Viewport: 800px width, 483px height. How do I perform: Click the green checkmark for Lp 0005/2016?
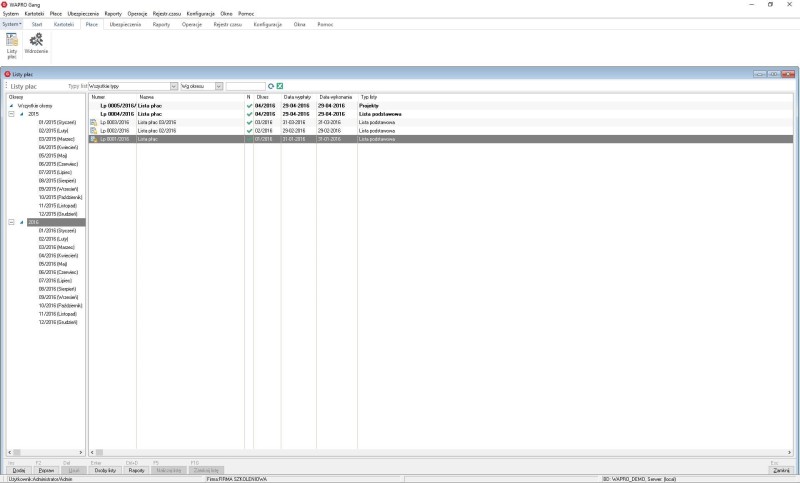pos(249,105)
